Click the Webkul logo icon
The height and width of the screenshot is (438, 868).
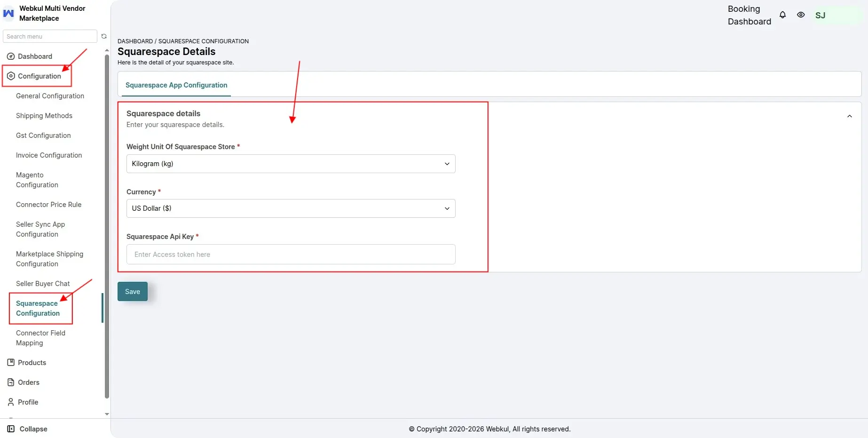point(8,14)
